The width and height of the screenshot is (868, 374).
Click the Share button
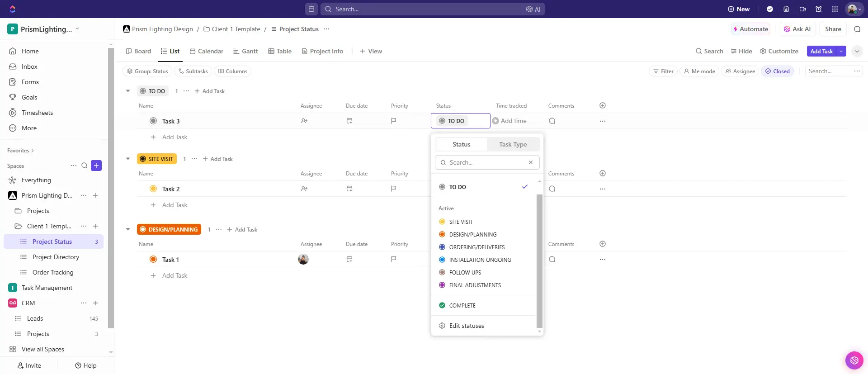click(833, 29)
